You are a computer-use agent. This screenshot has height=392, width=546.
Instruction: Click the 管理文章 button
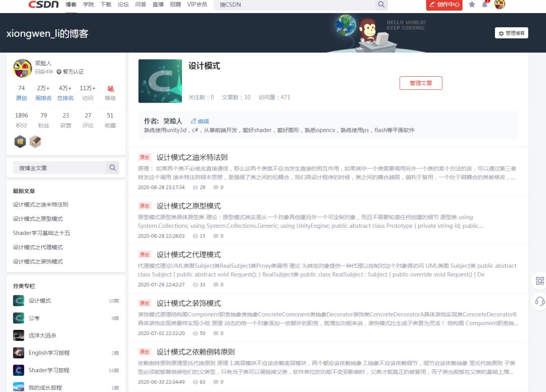[421, 83]
